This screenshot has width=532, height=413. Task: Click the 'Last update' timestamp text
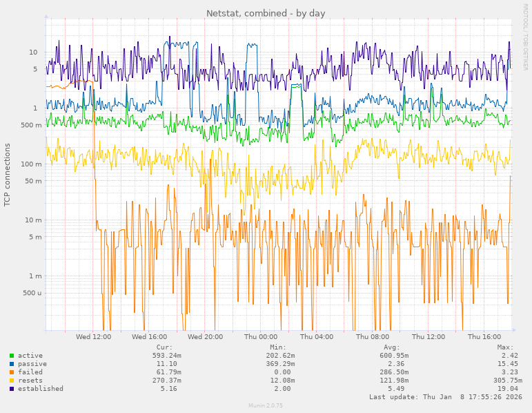click(446, 396)
